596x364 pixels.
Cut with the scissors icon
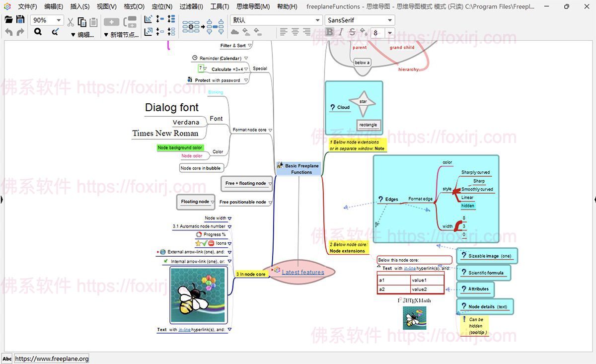click(x=70, y=22)
